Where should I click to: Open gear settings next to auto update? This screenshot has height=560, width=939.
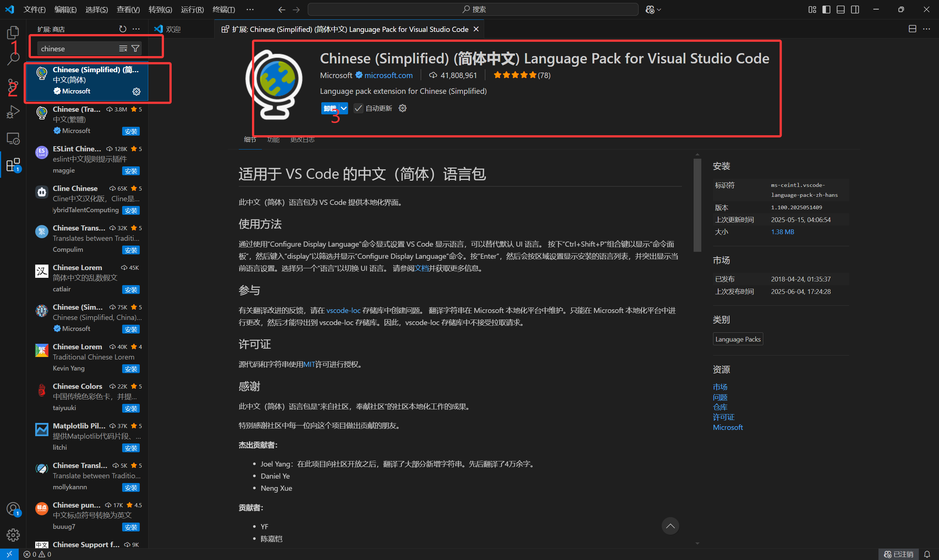click(402, 108)
